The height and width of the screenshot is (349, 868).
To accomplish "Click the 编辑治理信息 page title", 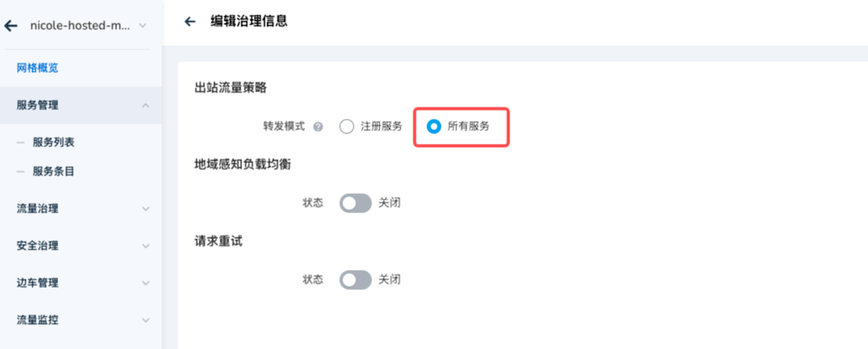I will (x=249, y=22).
